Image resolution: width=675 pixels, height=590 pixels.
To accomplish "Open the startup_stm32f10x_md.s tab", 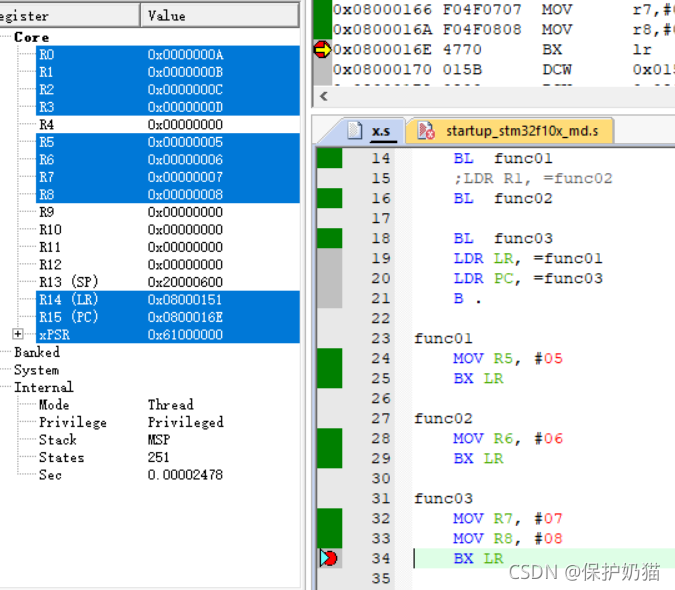I will (510, 131).
